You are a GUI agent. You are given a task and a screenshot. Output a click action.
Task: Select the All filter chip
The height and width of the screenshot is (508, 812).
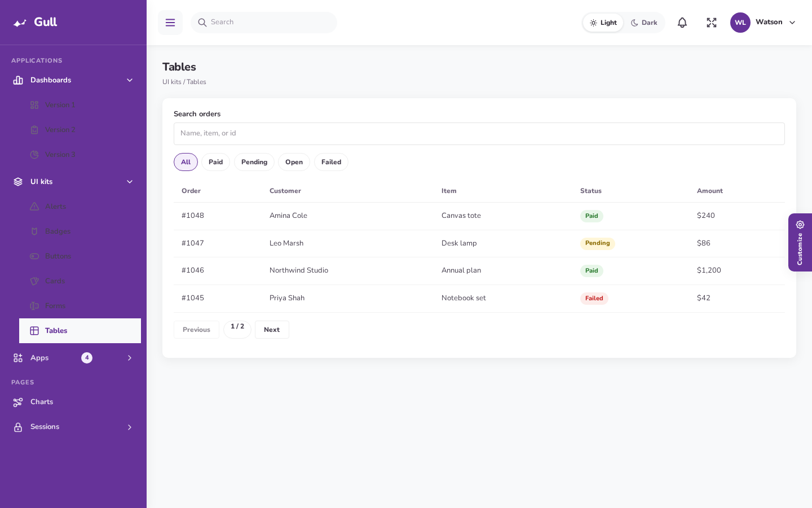[x=186, y=162]
